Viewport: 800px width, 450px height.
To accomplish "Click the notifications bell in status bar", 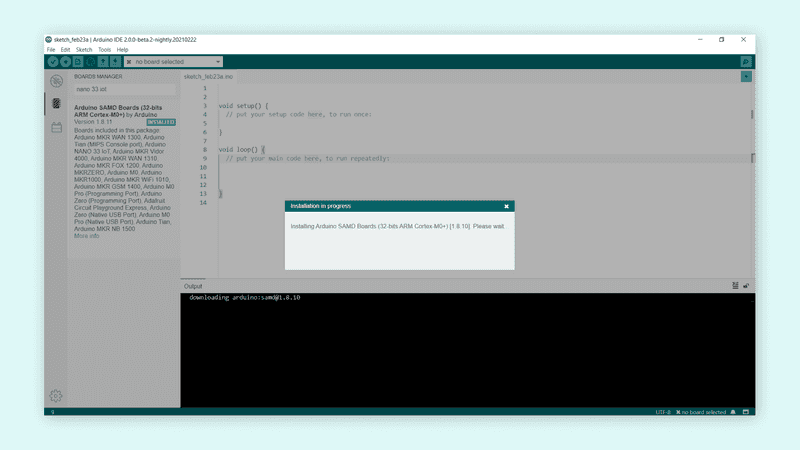I will point(733,412).
